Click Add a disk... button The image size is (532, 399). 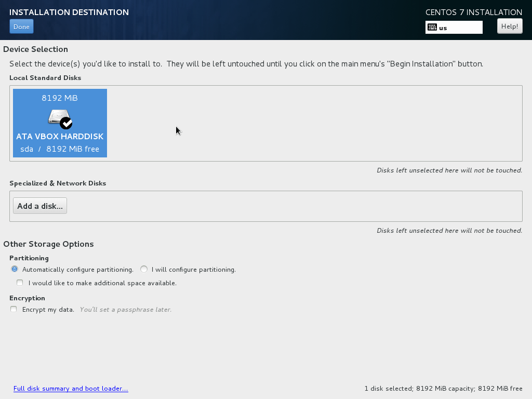[x=40, y=206]
